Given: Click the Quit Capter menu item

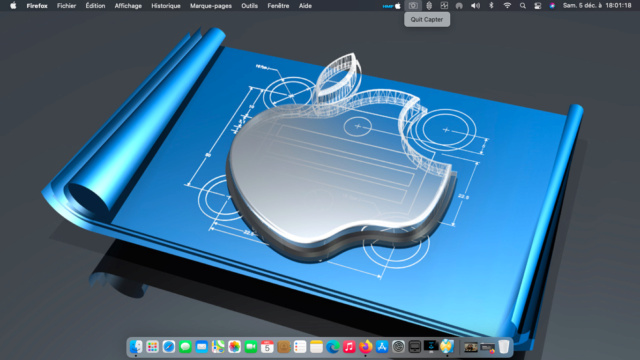Looking at the screenshot, I should [427, 20].
